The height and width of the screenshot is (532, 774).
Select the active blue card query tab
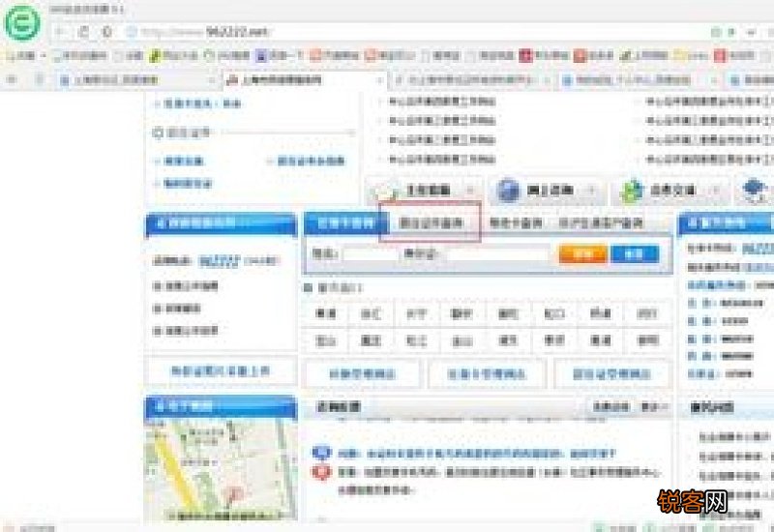345,223
